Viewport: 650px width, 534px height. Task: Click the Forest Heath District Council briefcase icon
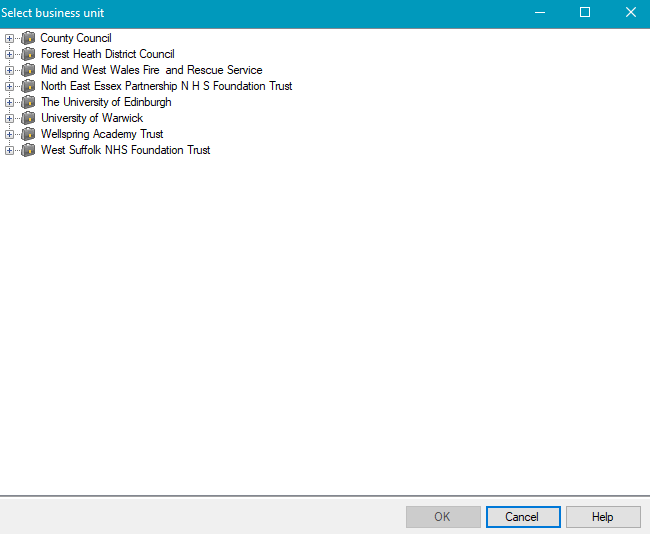tap(28, 54)
